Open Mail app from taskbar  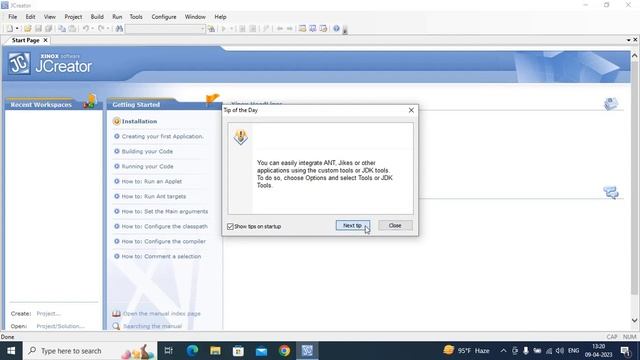click(x=261, y=351)
